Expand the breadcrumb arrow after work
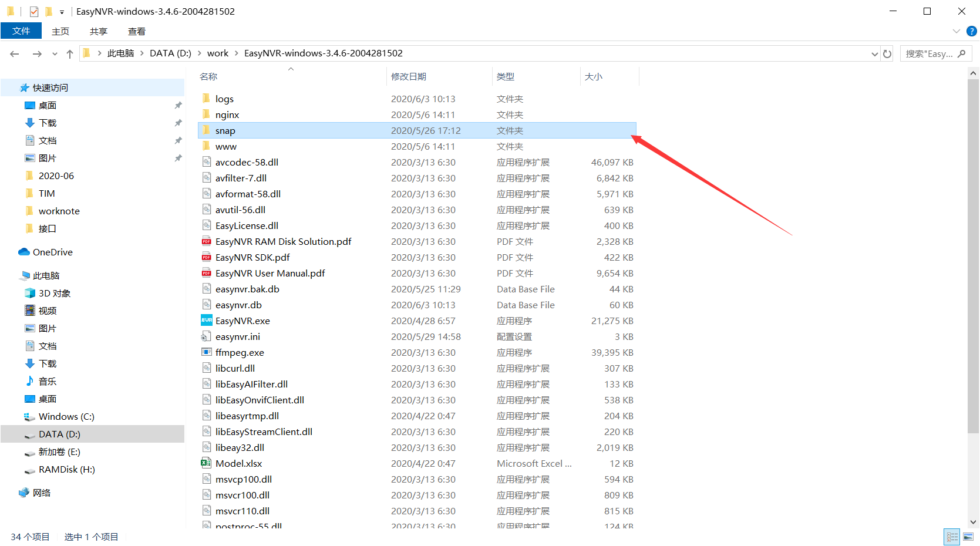The image size is (980, 546). [x=237, y=53]
